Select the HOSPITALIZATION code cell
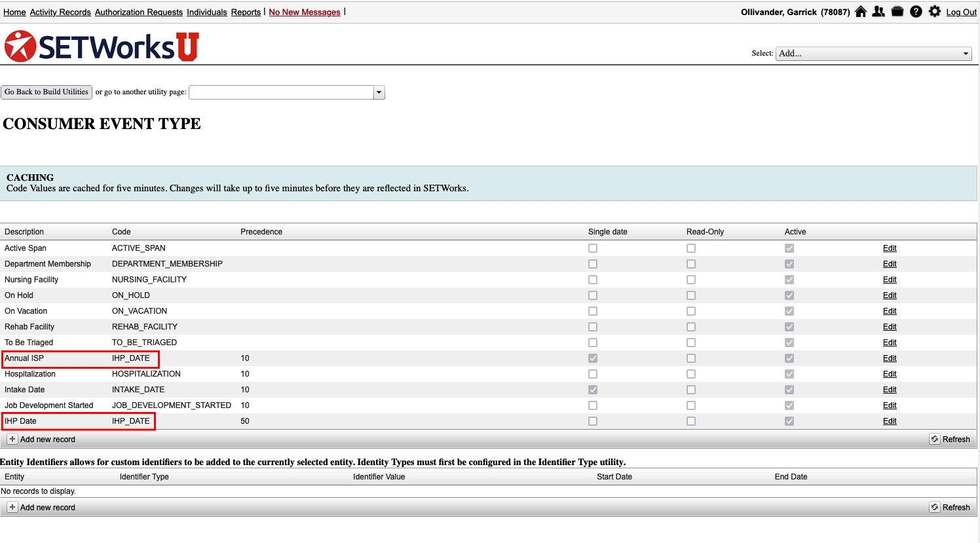Image resolution: width=980 pixels, height=543 pixels. pos(146,374)
